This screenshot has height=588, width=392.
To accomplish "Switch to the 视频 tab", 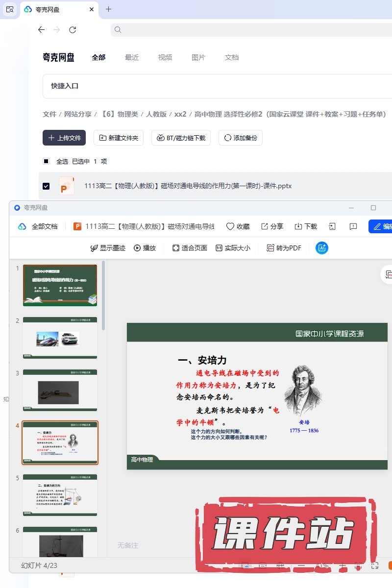I will [165, 57].
